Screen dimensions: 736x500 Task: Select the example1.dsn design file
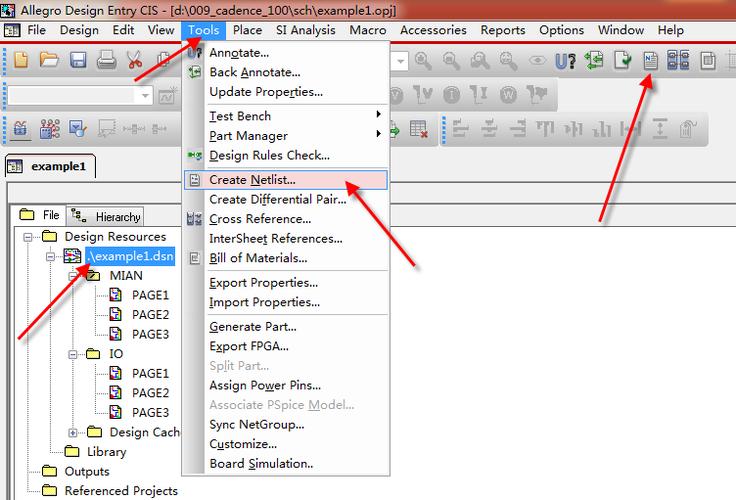coord(130,256)
